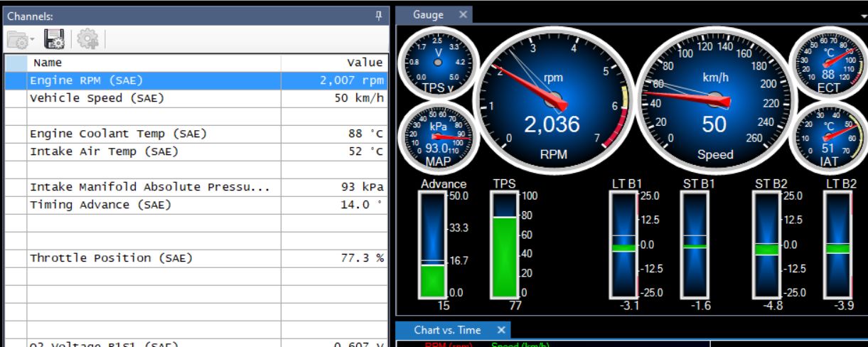Viewport: 868px width, 347px height.
Task: Click the MAP kPa gauge
Action: pyautogui.click(x=438, y=137)
